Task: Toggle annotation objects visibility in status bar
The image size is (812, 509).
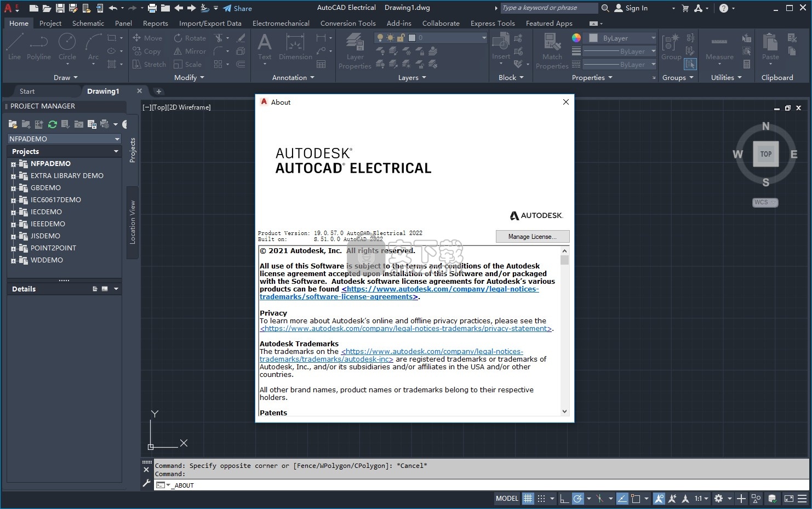Action: click(659, 499)
